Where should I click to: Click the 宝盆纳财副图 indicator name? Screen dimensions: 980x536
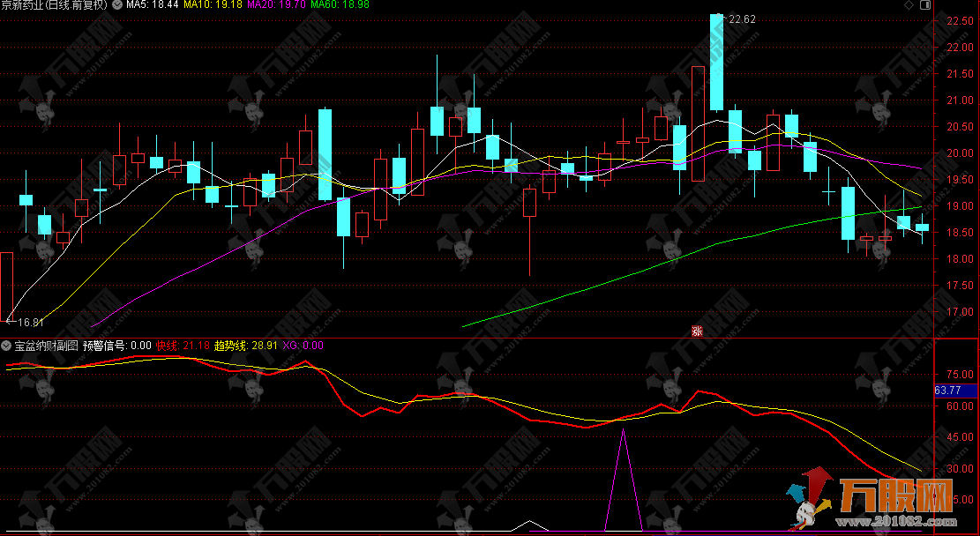tap(46, 346)
